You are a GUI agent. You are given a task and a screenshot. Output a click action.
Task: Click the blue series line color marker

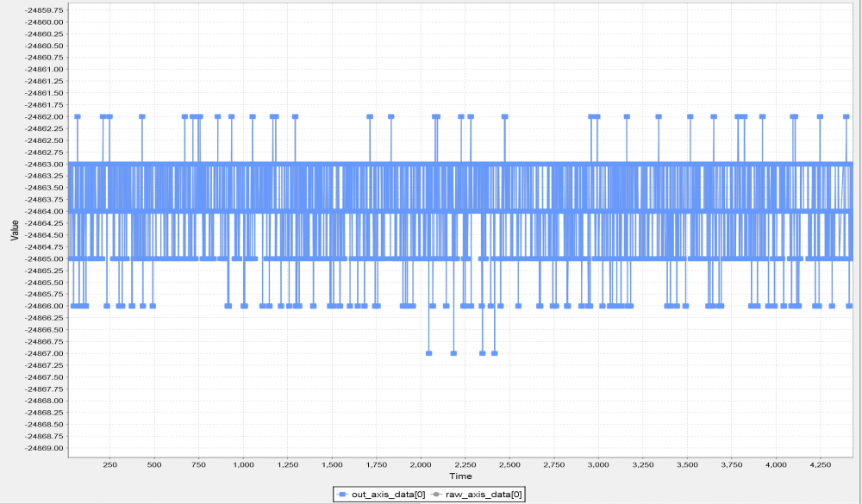[343, 494]
